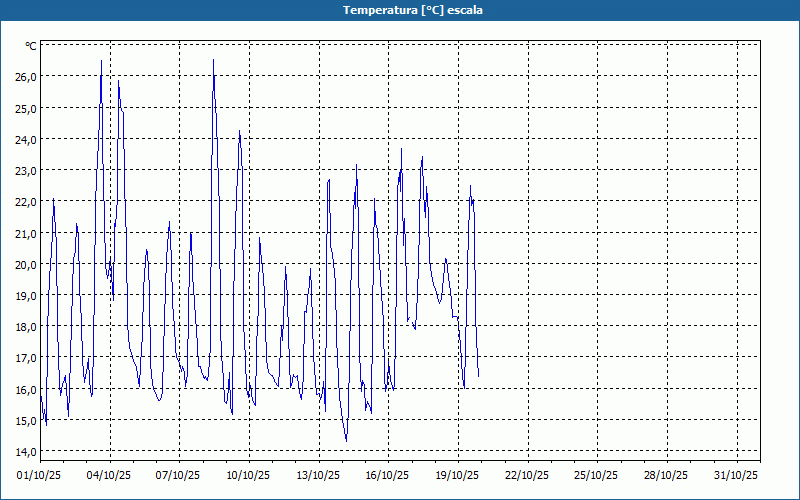Screen dimensions: 800x500
Task: Click the 19/10/25 date label
Action: pos(457,475)
